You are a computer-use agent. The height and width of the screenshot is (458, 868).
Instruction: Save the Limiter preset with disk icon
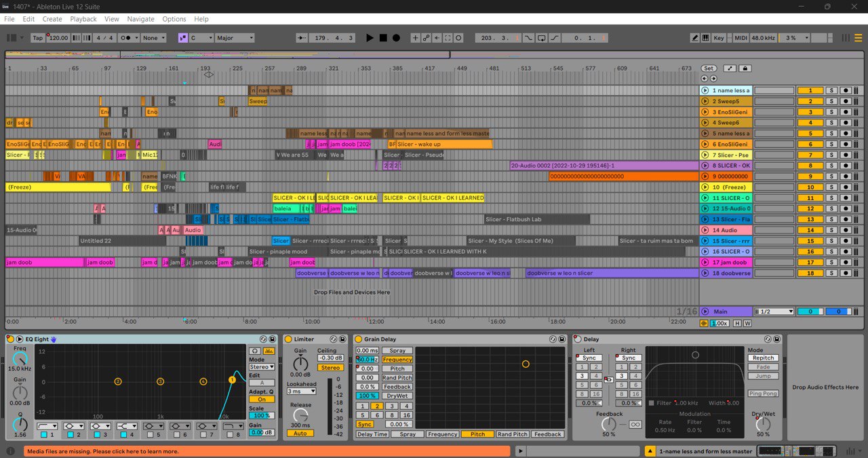tap(341, 339)
